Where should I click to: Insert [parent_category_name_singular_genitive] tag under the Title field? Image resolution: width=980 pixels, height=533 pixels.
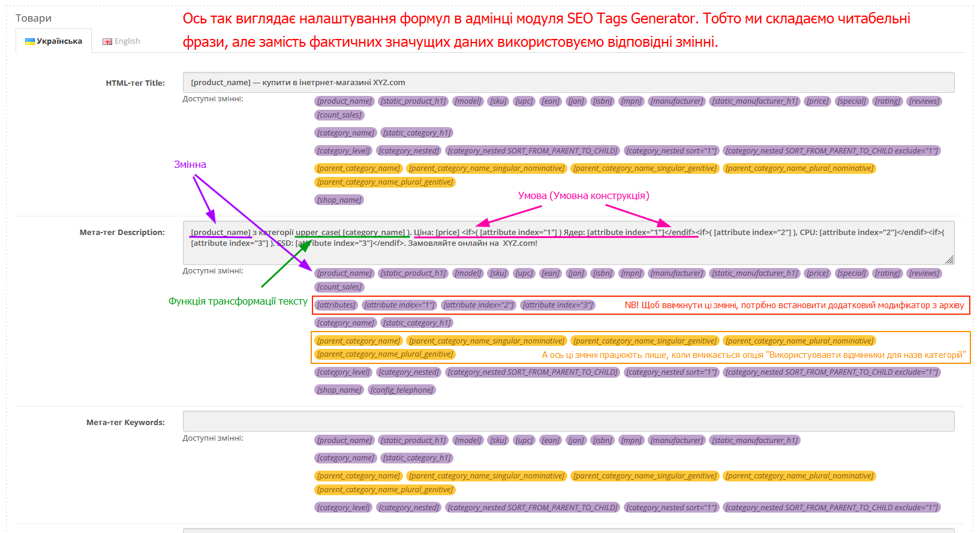645,168
